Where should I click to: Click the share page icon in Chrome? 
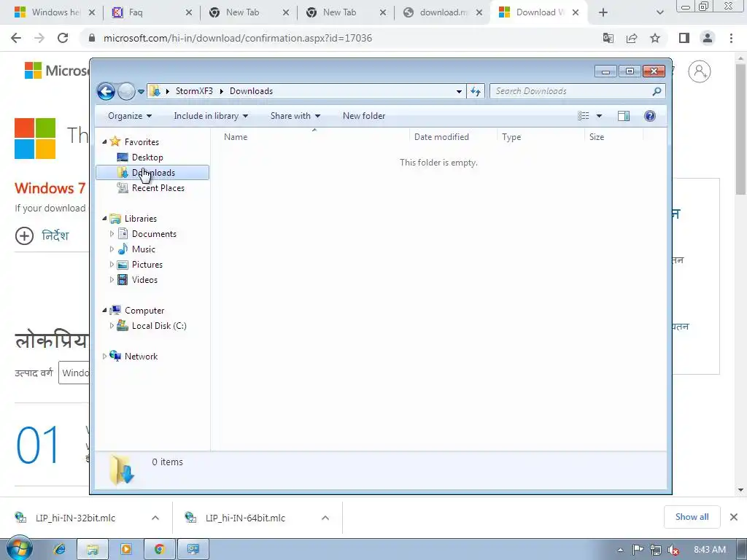click(x=632, y=38)
